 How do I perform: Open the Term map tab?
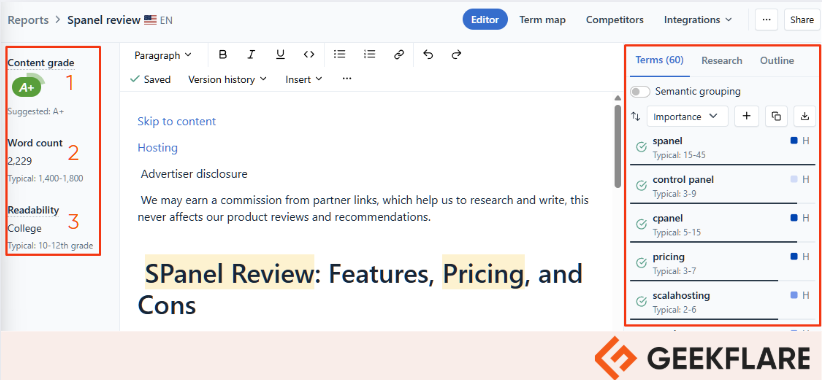[542, 20]
